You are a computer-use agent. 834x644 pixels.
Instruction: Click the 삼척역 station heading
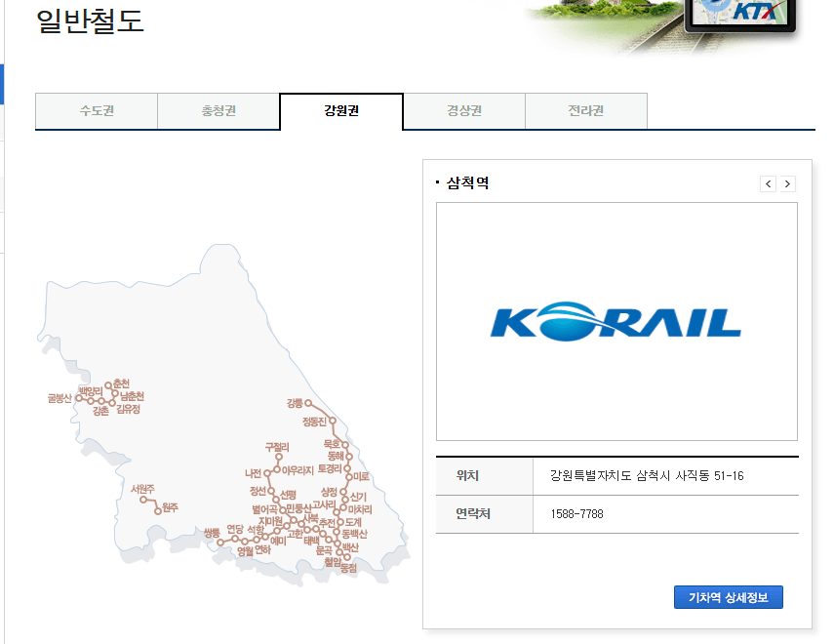coord(467,183)
